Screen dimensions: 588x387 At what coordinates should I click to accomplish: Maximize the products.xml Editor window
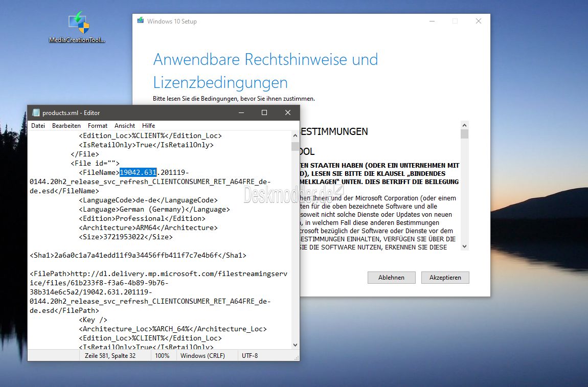264,112
